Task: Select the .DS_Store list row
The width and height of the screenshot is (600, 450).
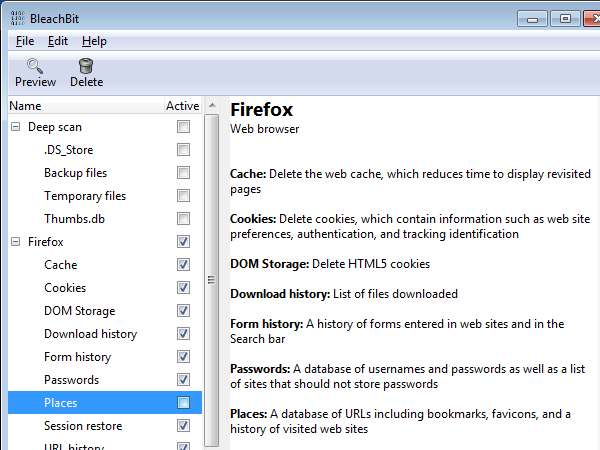Action: pos(105,150)
